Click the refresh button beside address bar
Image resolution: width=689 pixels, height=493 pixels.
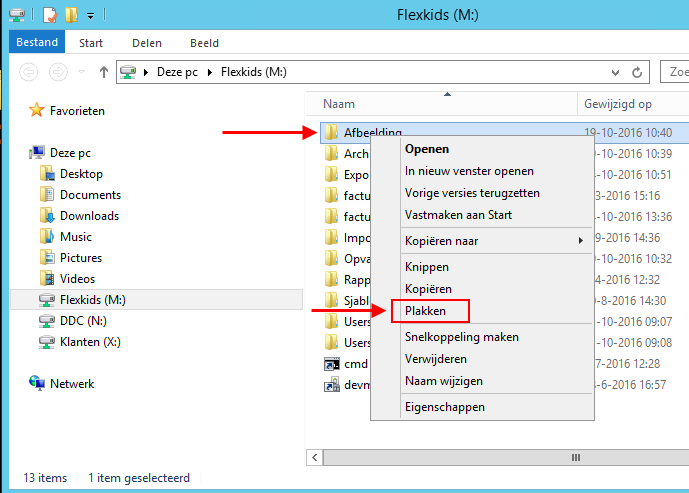point(639,72)
